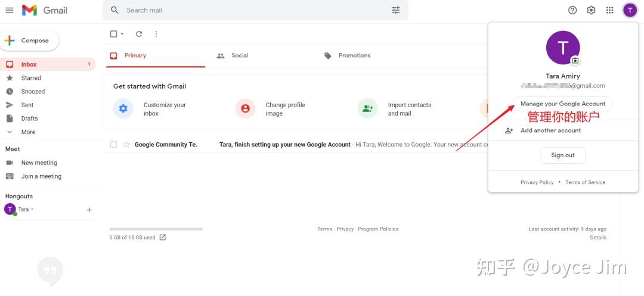Open the Support help icon
644x296 pixels.
[x=572, y=10]
